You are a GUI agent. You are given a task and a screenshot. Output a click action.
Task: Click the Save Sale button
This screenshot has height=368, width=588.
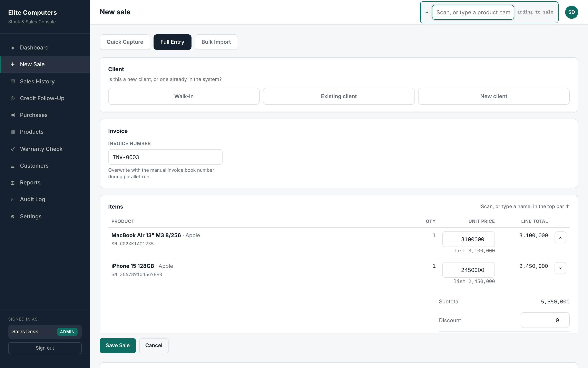(x=118, y=345)
